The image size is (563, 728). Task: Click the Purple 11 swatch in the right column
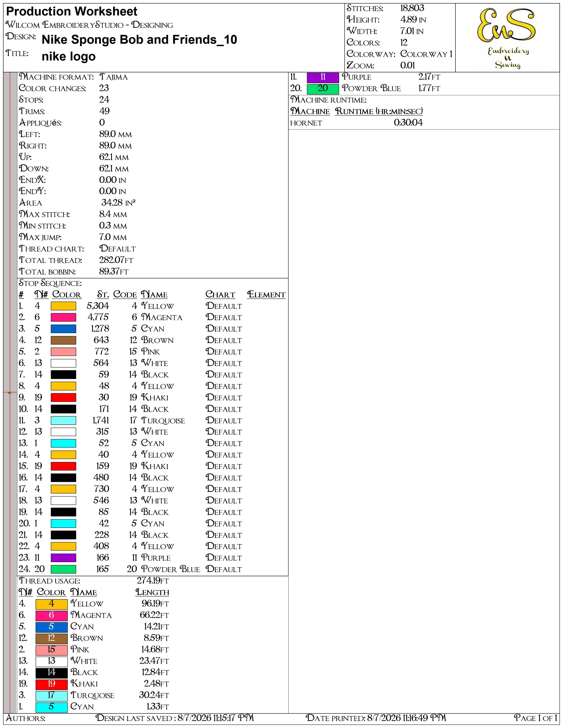pos(323,77)
